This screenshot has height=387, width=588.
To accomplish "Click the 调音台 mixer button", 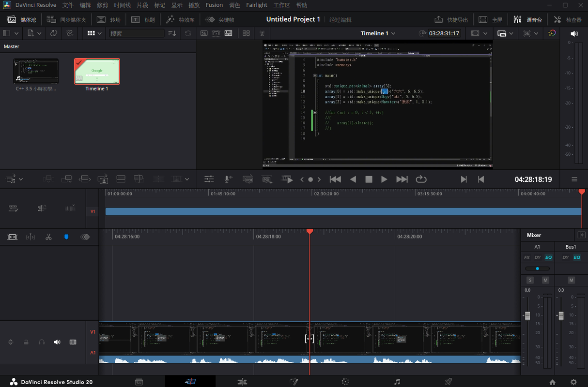I will point(528,19).
